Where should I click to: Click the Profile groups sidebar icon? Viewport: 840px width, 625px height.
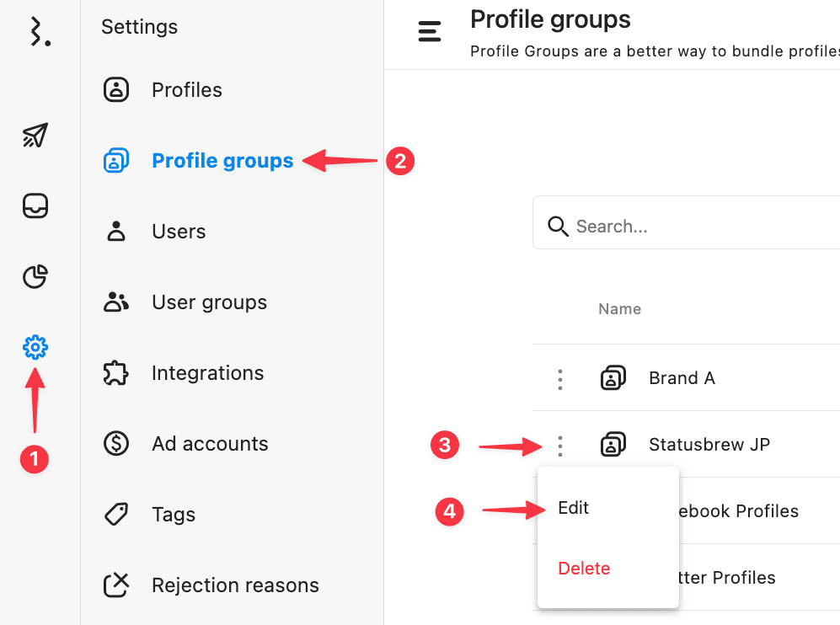point(116,160)
